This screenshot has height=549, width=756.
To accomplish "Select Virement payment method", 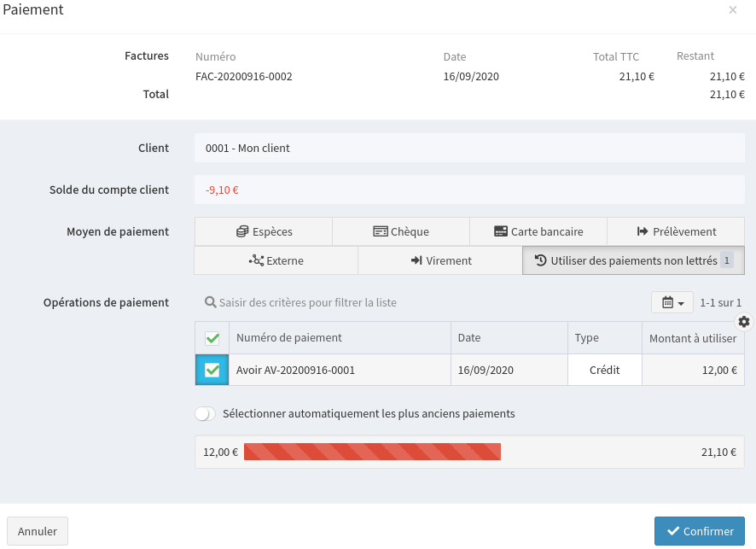I will [x=439, y=260].
